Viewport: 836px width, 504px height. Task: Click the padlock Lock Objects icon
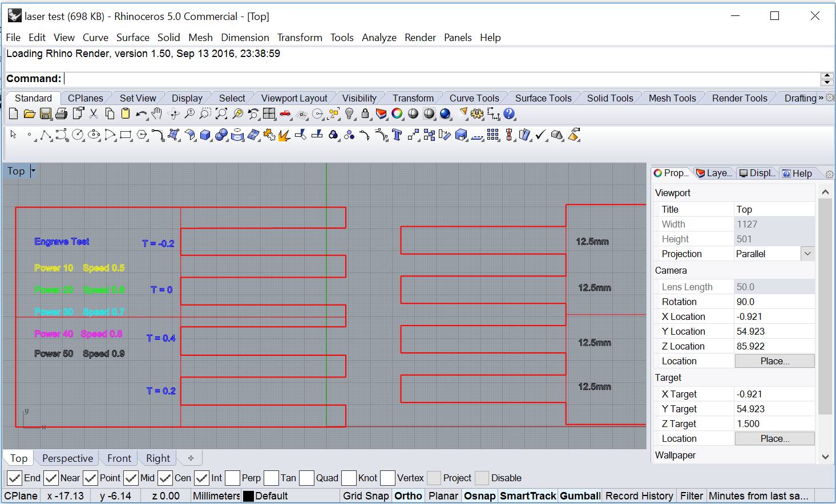click(x=365, y=113)
